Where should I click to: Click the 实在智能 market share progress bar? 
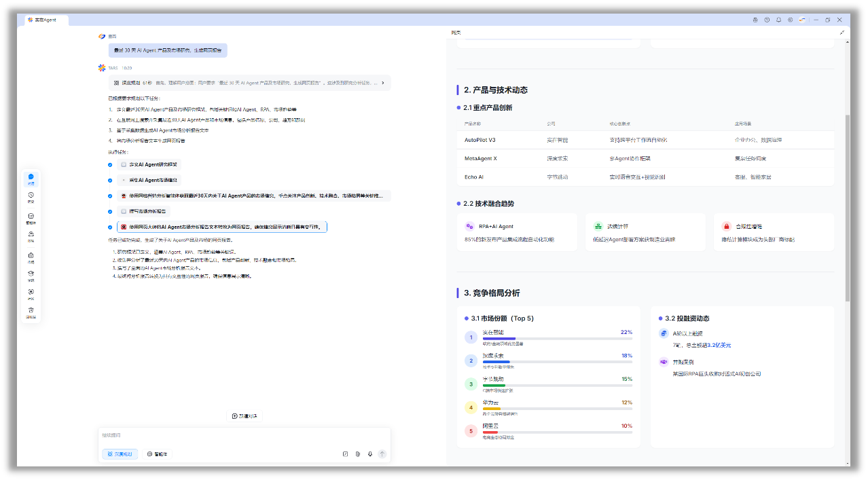tap(557, 338)
